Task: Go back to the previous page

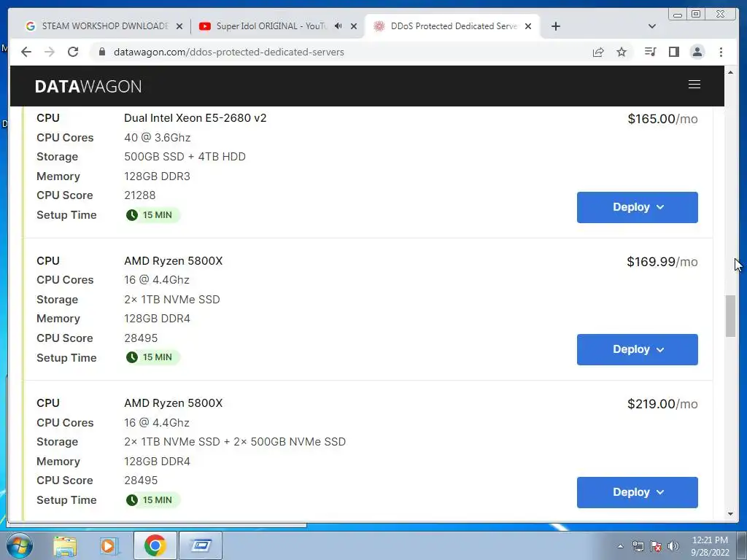Action: point(26,52)
